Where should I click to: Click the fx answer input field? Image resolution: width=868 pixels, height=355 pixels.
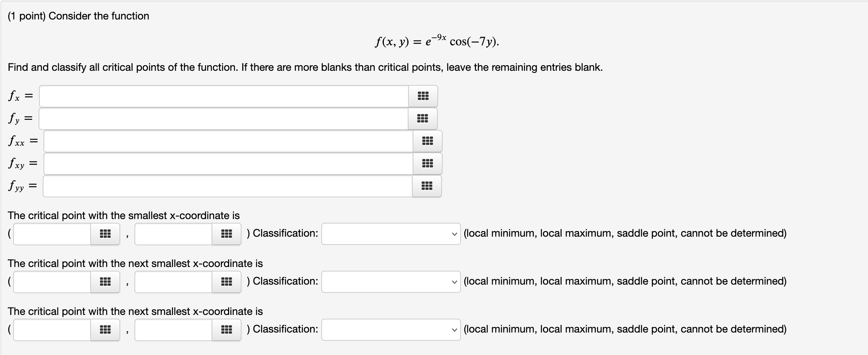coord(225,96)
